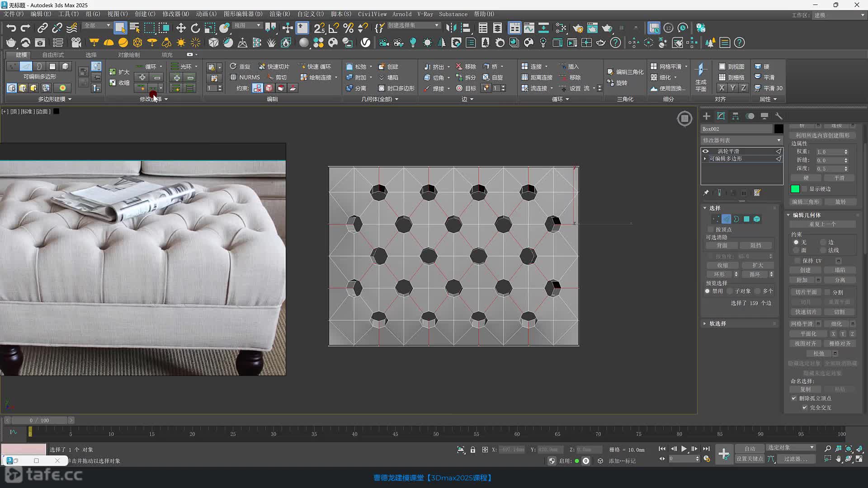This screenshot has height=488, width=868.
Task: Open the Curve Editor icon
Action: tap(529, 28)
